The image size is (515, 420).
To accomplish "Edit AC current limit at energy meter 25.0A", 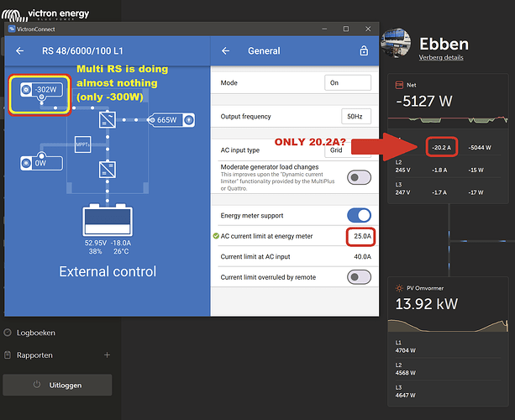I will (x=360, y=236).
